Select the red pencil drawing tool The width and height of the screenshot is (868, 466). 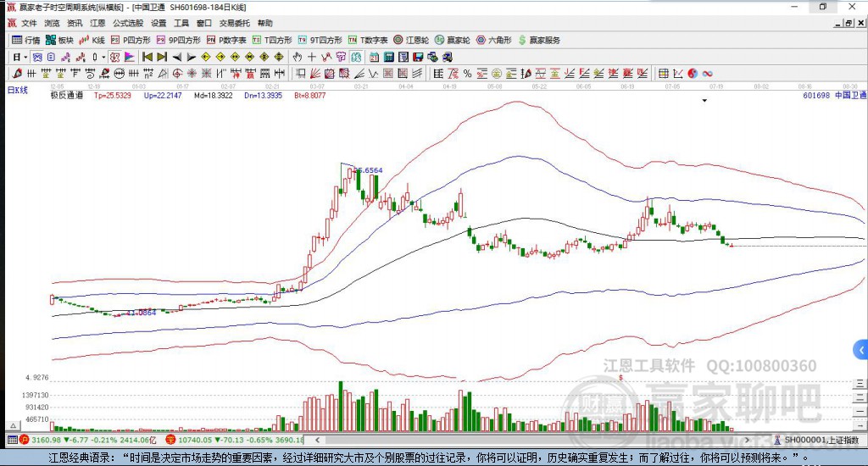click(17, 74)
